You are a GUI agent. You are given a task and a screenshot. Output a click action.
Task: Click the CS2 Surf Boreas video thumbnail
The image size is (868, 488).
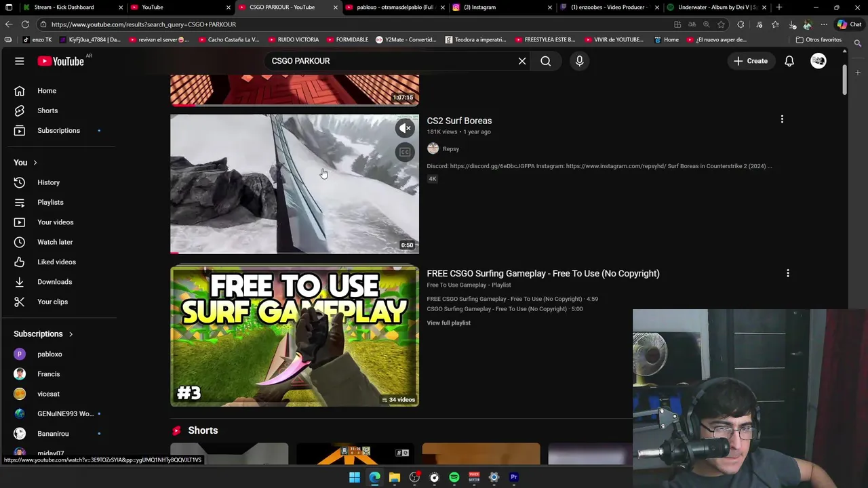tap(294, 184)
